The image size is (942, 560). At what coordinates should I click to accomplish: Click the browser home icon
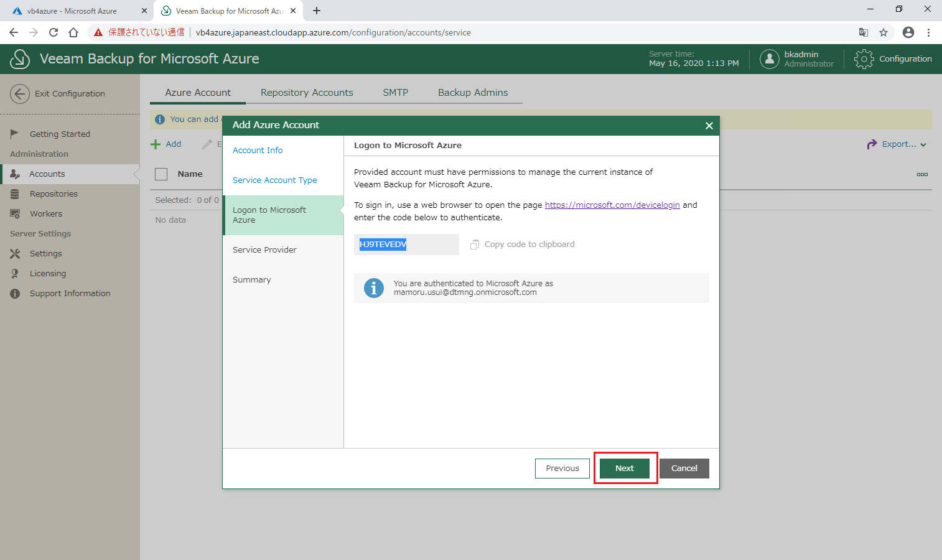(x=73, y=32)
